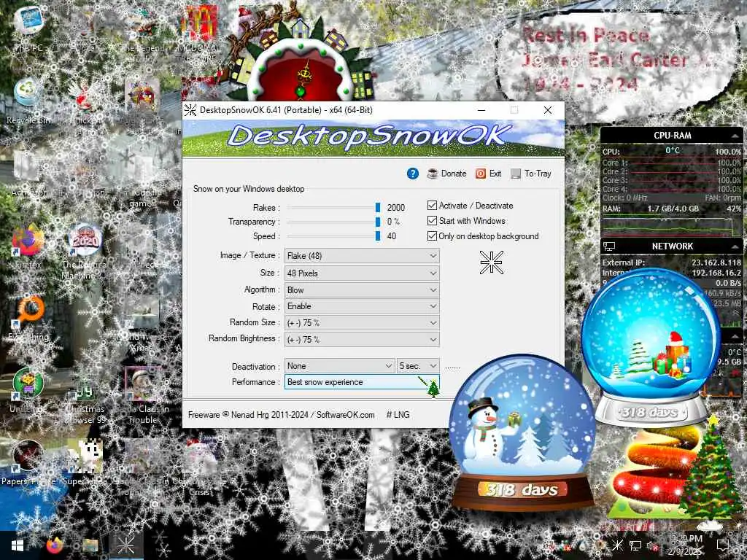The width and height of the screenshot is (747, 560).
Task: Click the muted volume tray icon
Action: [651, 545]
